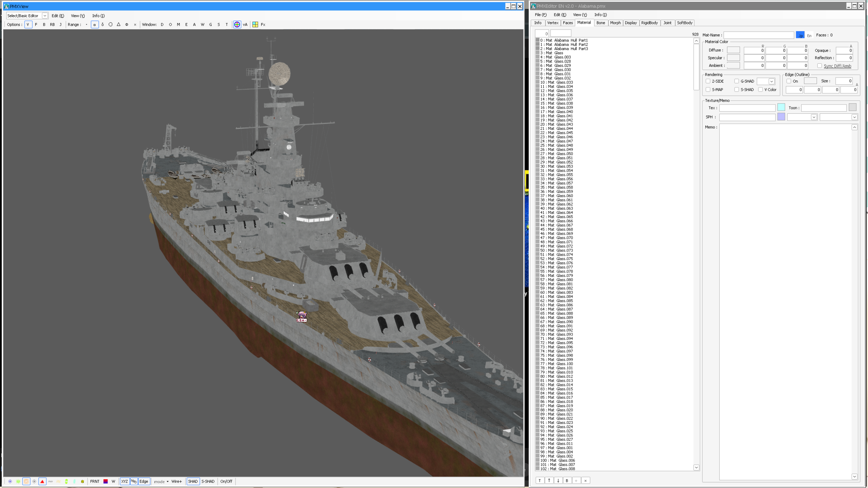The height and width of the screenshot is (488, 868).
Task: Toggle face selection option F in PMXView
Action: click(x=36, y=24)
